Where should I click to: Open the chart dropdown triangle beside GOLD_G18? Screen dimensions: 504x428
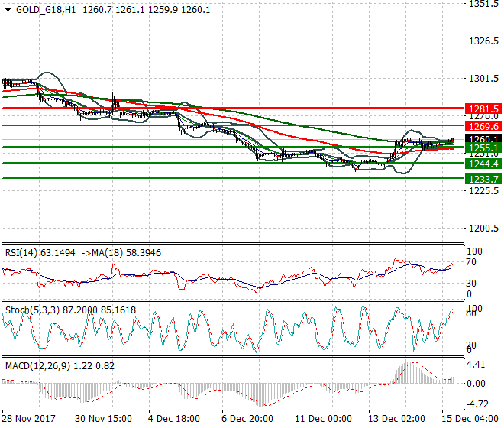8,10
